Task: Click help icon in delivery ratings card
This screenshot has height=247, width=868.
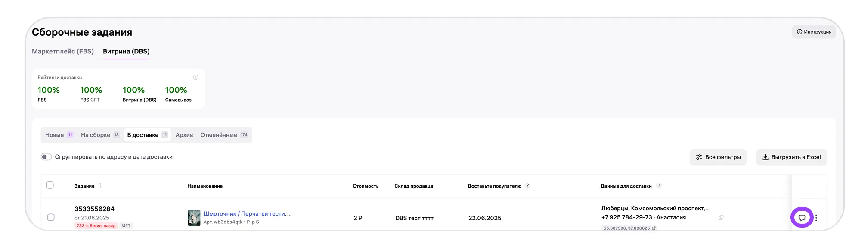Action: (x=196, y=78)
